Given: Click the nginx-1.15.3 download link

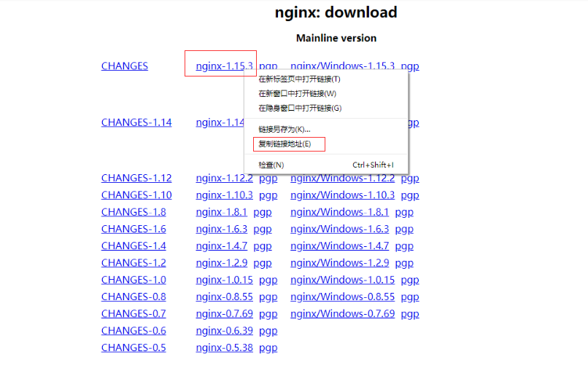Looking at the screenshot, I should 224,66.
